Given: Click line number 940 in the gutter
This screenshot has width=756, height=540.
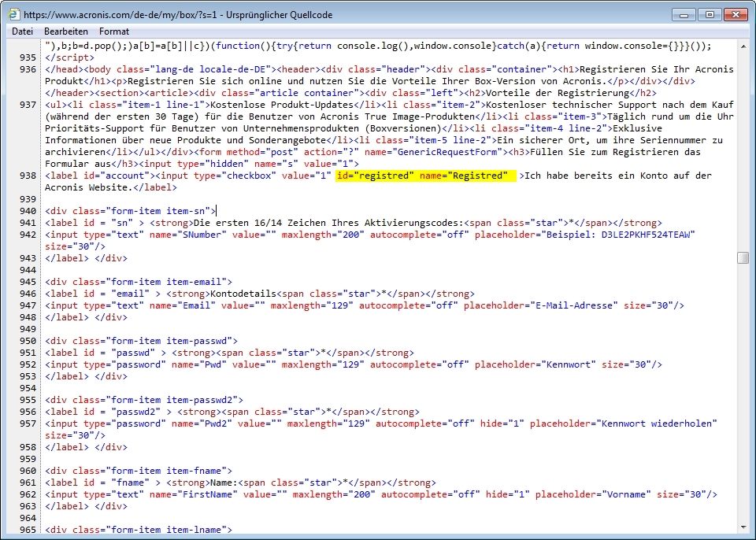Looking at the screenshot, I should tap(28, 211).
